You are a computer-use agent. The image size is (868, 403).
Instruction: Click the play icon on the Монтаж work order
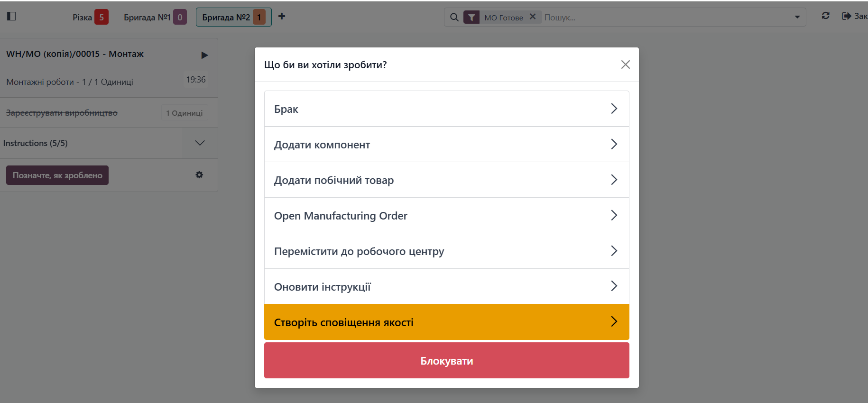tap(204, 55)
